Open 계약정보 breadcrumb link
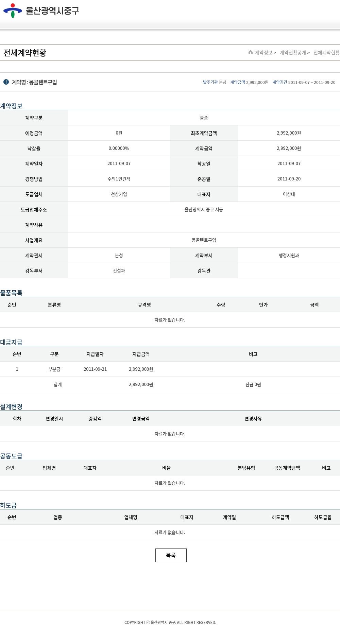The image size is (340, 644). [264, 53]
